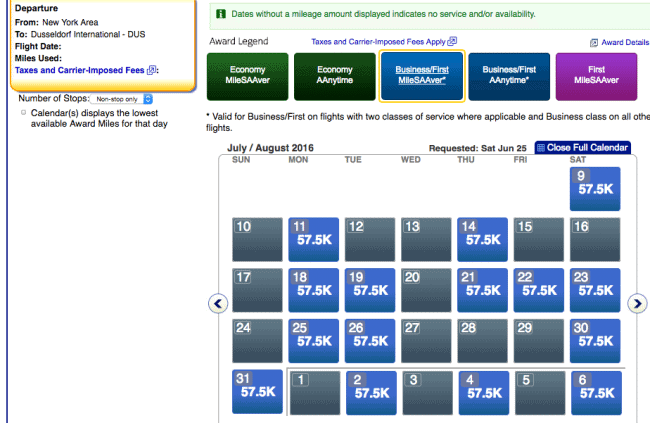
Task: Toggle the calendar lowest award miles checkbox
Action: click(x=24, y=112)
